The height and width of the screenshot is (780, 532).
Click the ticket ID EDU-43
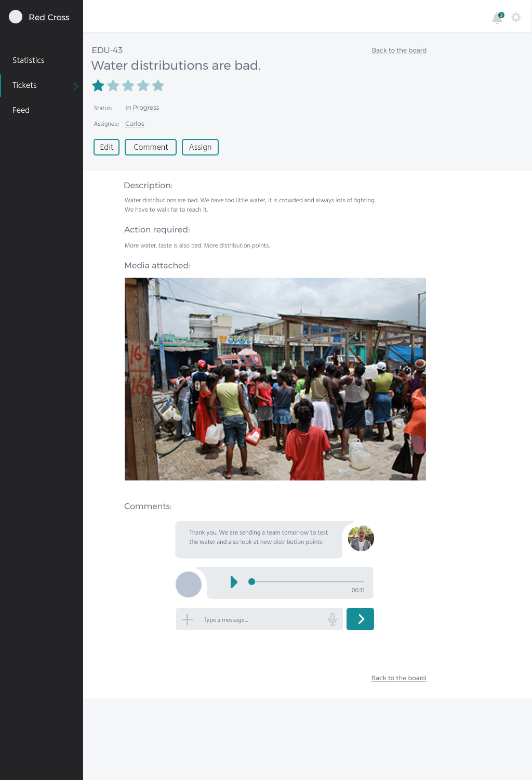tap(107, 50)
